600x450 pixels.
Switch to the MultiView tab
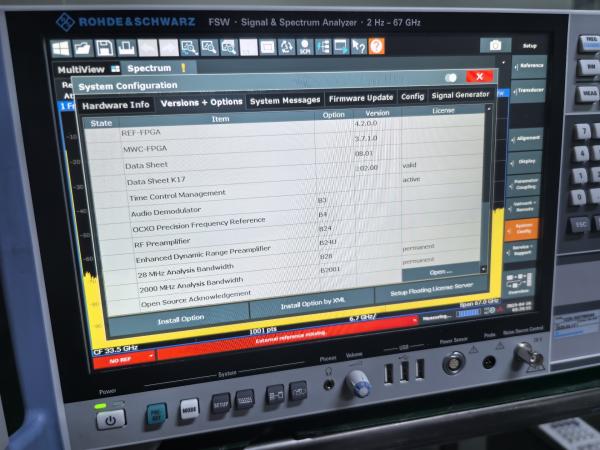pos(86,69)
